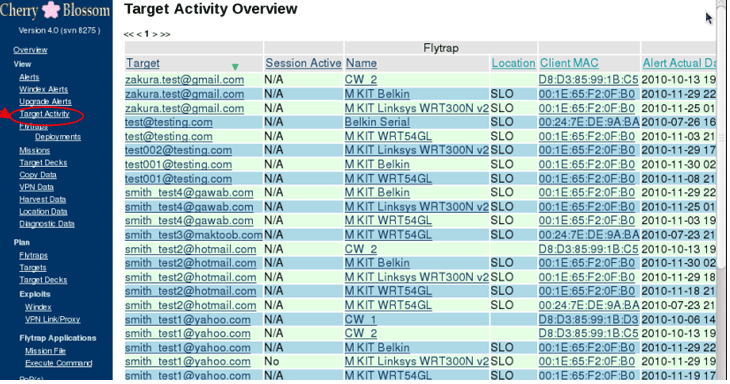This screenshot has width=730, height=384.
Task: Open Alerts under View
Action: pos(29,77)
